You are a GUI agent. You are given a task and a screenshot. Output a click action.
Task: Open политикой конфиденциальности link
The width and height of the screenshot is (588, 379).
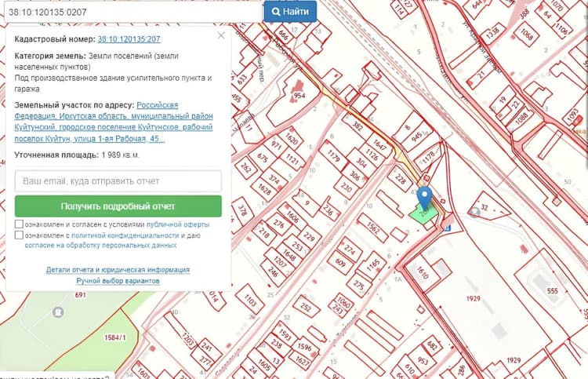coord(125,235)
